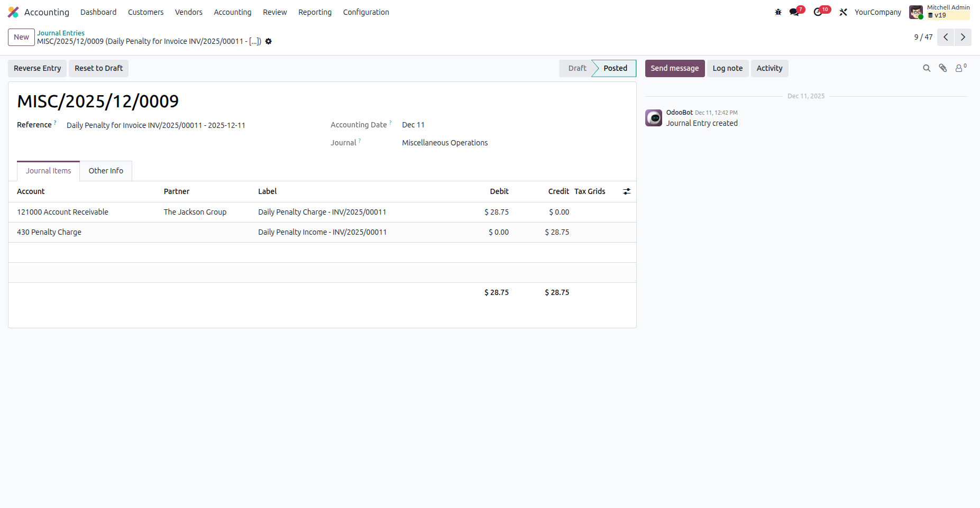Open the Review menu
This screenshot has height=508, width=980.
tap(275, 12)
